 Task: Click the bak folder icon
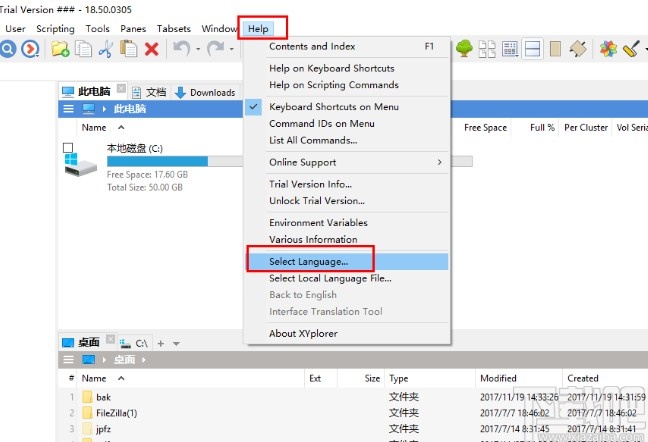(x=87, y=397)
